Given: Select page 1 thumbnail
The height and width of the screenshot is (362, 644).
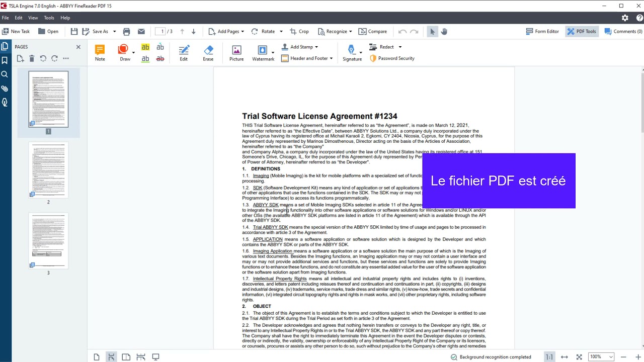Looking at the screenshot, I should coord(48,99).
